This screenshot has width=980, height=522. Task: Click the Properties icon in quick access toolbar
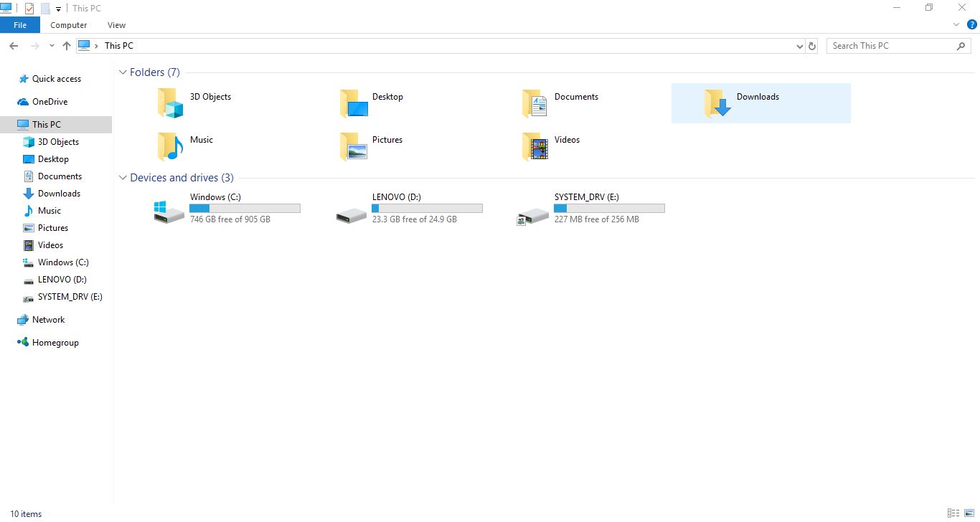pyautogui.click(x=29, y=9)
